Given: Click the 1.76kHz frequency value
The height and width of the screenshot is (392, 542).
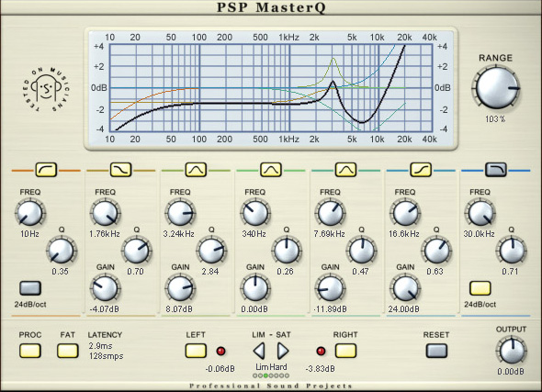Looking at the screenshot, I should pyautogui.click(x=105, y=234).
